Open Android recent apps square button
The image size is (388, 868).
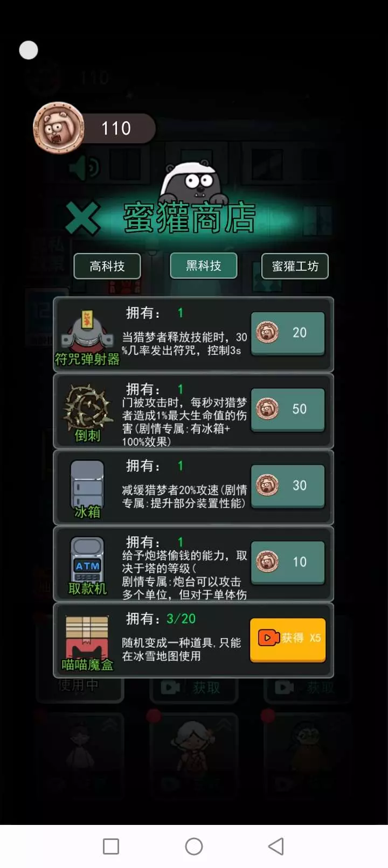pos(111,846)
